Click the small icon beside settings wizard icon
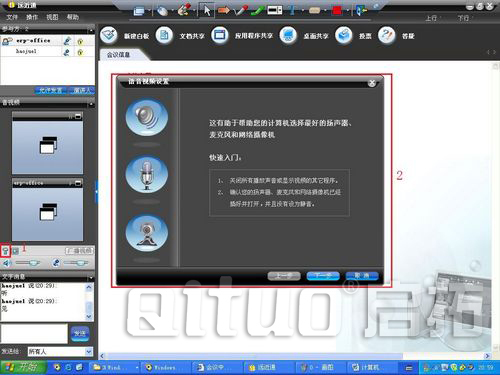500x375 pixels. 16,251
